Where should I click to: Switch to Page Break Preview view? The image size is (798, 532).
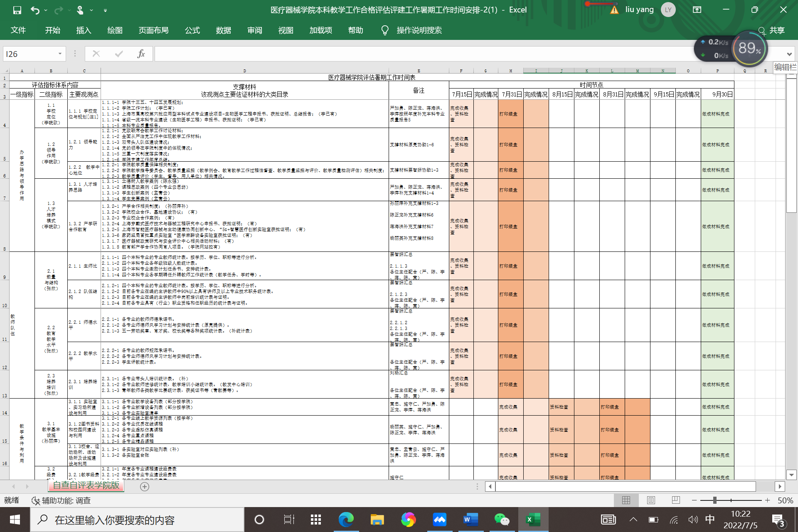[x=676, y=500]
